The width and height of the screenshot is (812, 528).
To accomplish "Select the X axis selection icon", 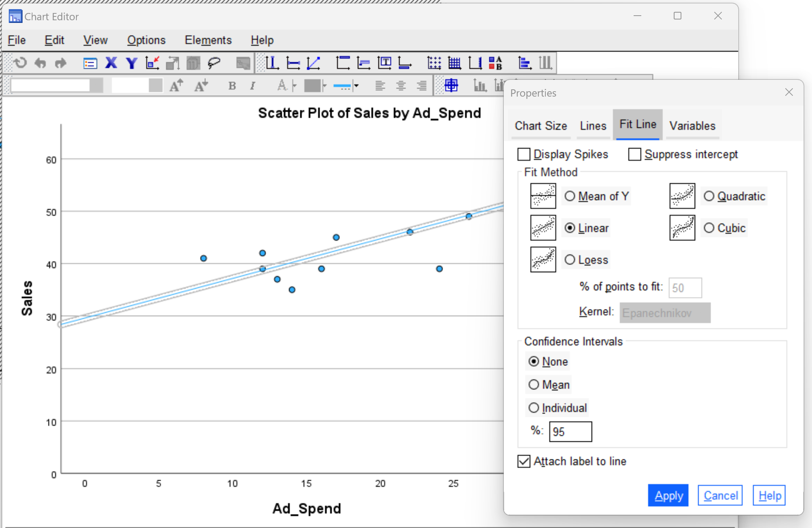I will [111, 63].
